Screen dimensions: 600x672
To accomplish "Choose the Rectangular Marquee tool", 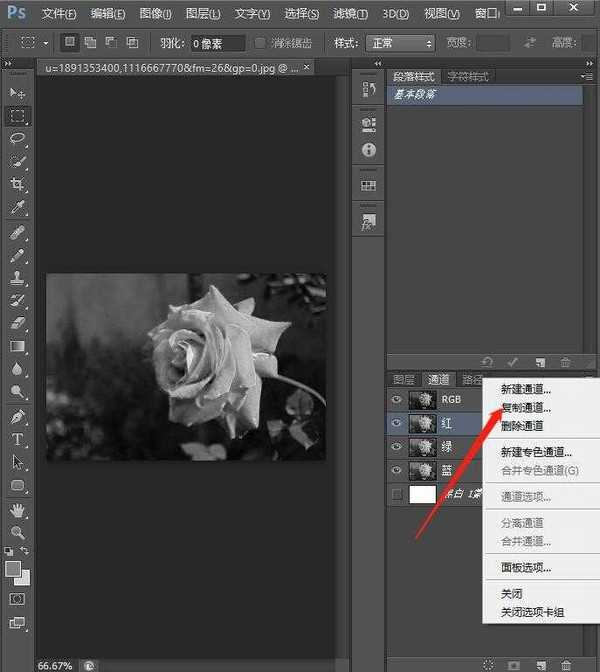I will coord(18,116).
